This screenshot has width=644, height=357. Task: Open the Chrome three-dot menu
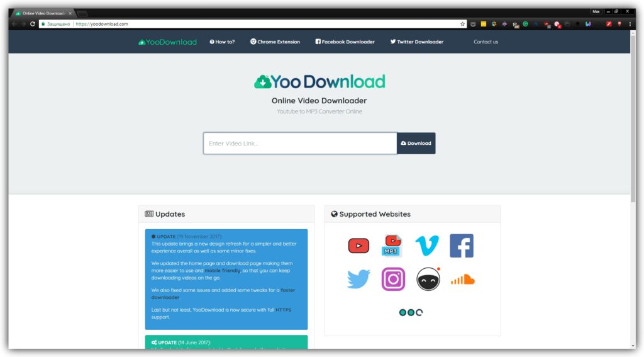click(x=630, y=25)
